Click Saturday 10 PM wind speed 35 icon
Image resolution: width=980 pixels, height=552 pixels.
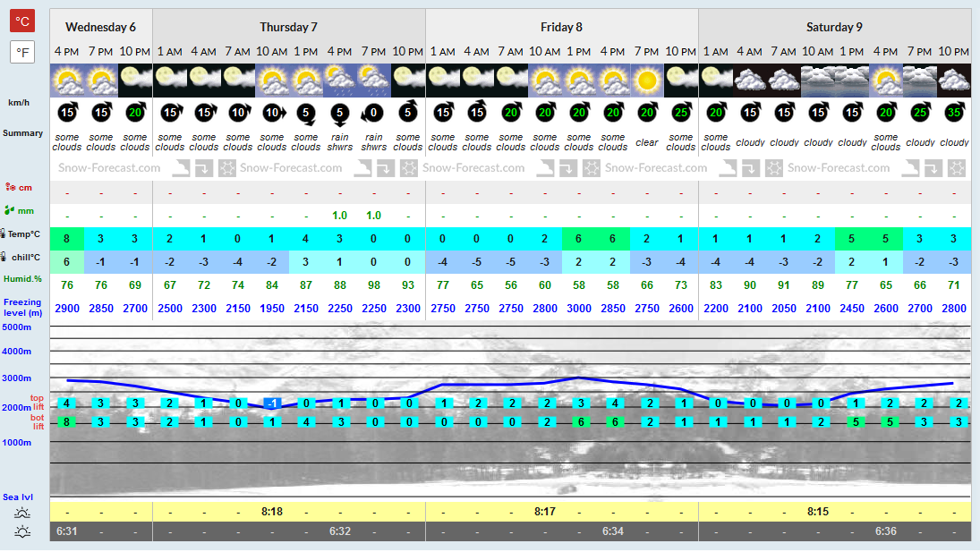coord(954,113)
